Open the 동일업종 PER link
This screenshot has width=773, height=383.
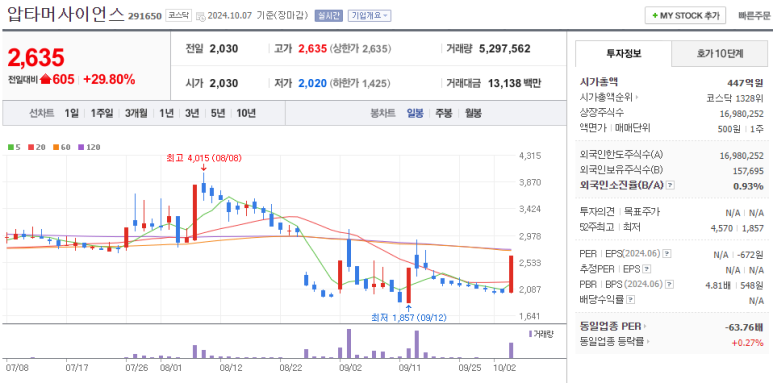614,326
